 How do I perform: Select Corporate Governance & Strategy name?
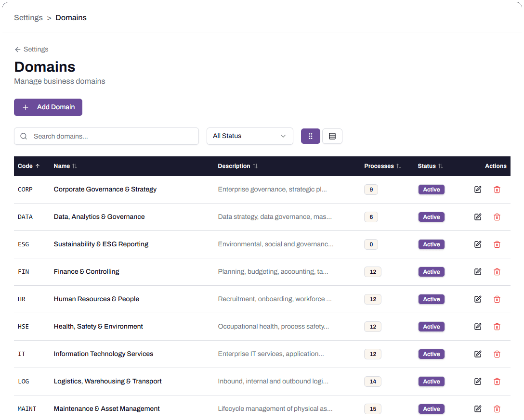pos(105,189)
